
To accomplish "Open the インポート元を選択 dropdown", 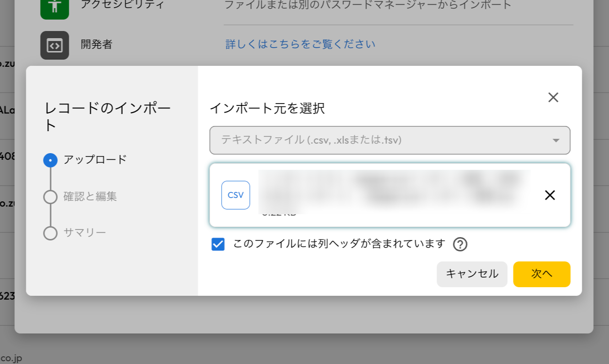I will [x=389, y=140].
